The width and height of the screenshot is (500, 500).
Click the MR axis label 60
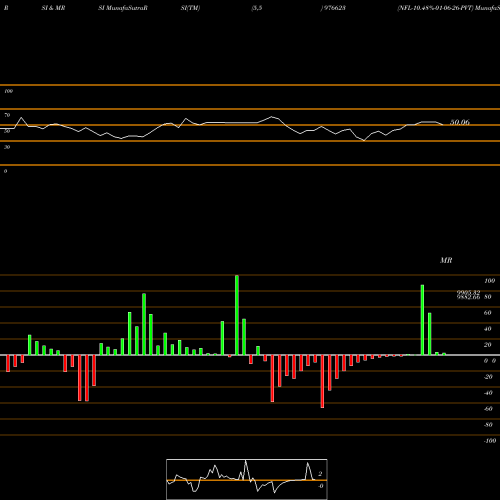click(487, 313)
